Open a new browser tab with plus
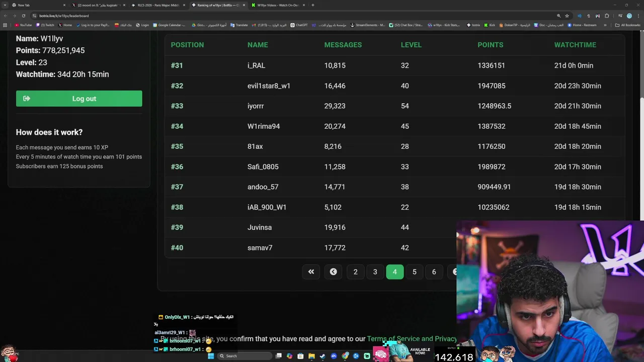Viewport: 644px width, 362px height. click(313, 5)
